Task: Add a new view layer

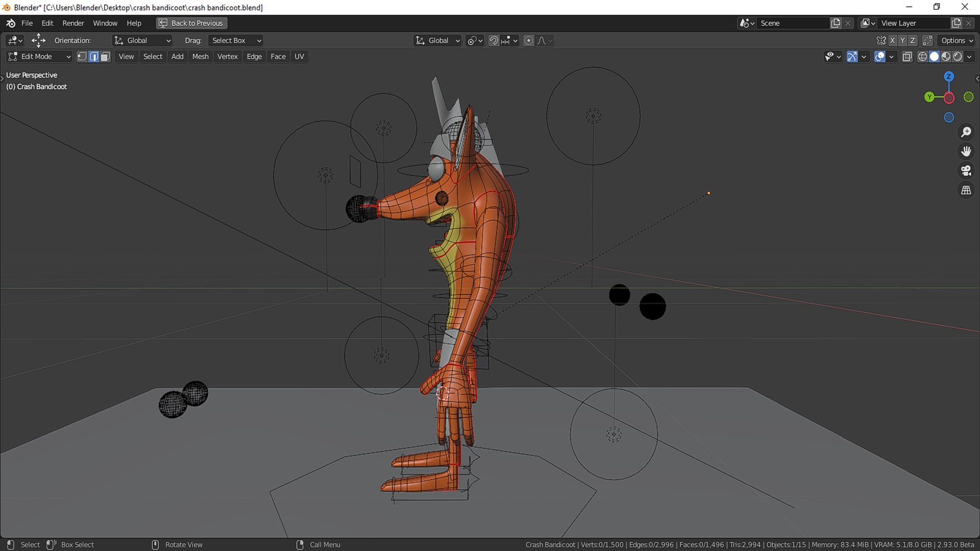Action: pyautogui.click(x=956, y=23)
